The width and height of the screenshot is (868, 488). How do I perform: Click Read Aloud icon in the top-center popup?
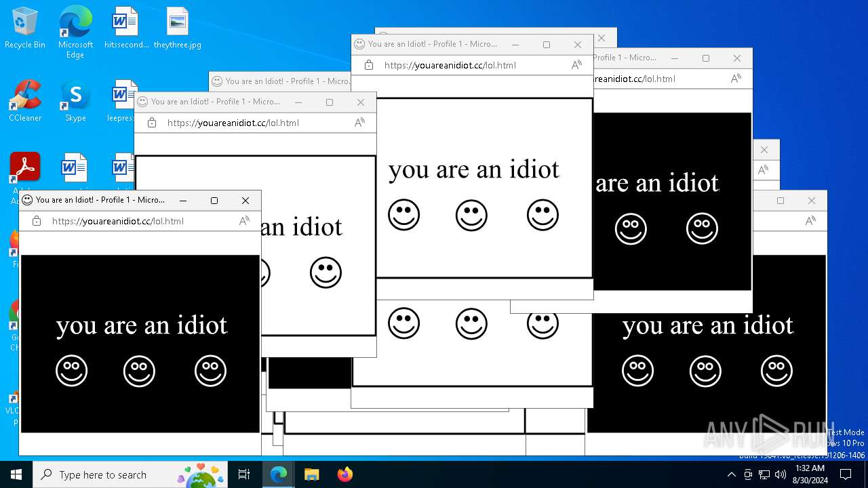point(576,65)
